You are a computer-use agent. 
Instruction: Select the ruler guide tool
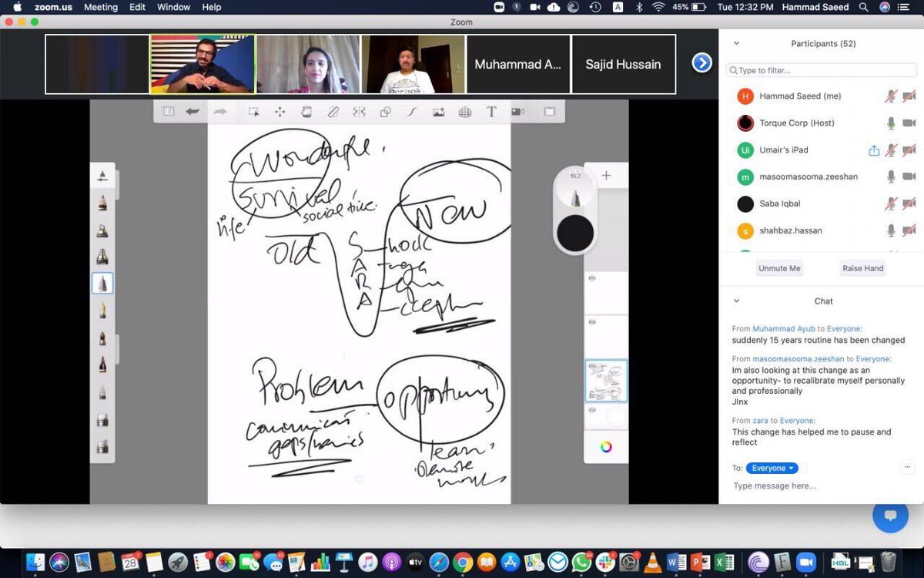pyautogui.click(x=333, y=112)
